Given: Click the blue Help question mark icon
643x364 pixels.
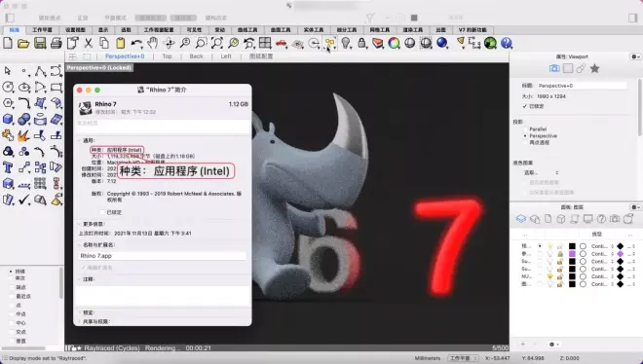Looking at the screenshot, I should coord(507,43).
